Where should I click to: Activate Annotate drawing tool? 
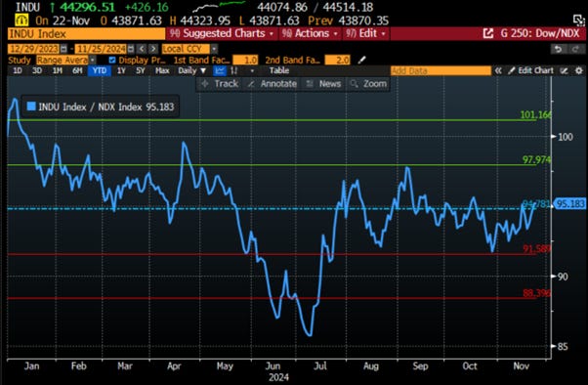pos(272,84)
